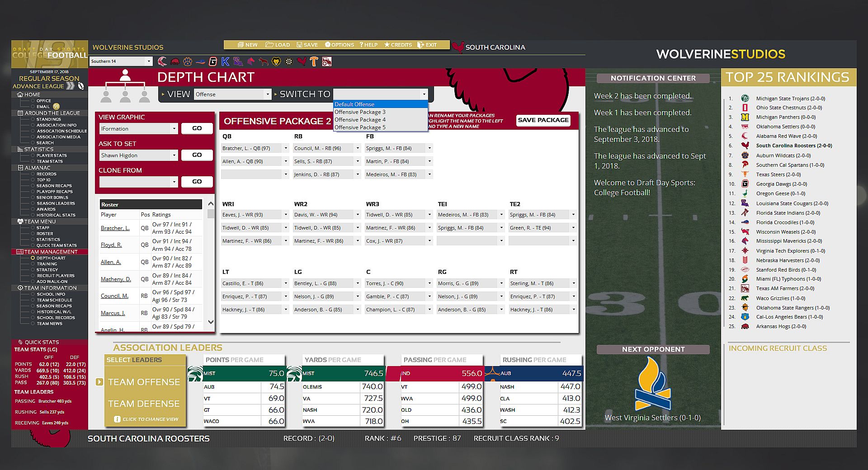Click the depth chart org-tree icon
Image resolution: width=868 pixels, height=470 pixels.
click(x=125, y=86)
